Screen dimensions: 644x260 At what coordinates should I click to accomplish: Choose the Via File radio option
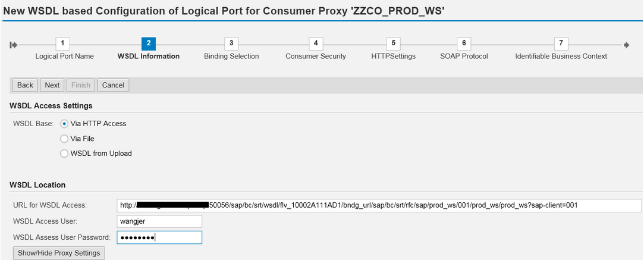coord(64,139)
